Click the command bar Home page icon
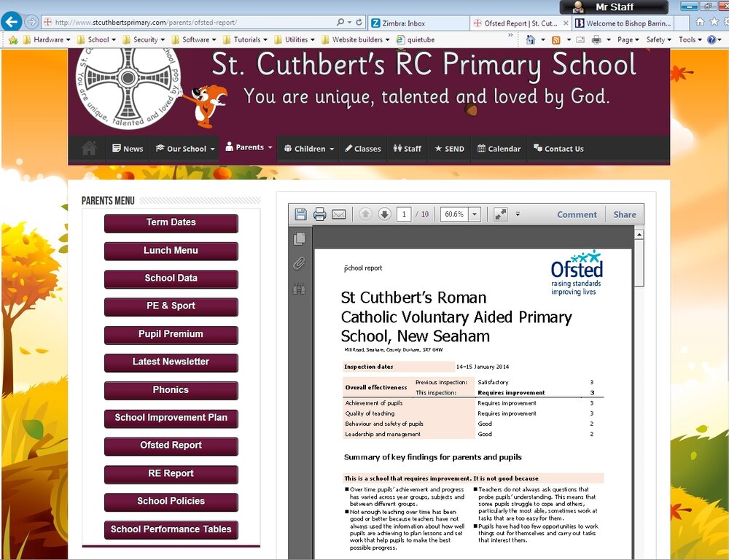The height and width of the screenshot is (560, 729). (x=531, y=39)
